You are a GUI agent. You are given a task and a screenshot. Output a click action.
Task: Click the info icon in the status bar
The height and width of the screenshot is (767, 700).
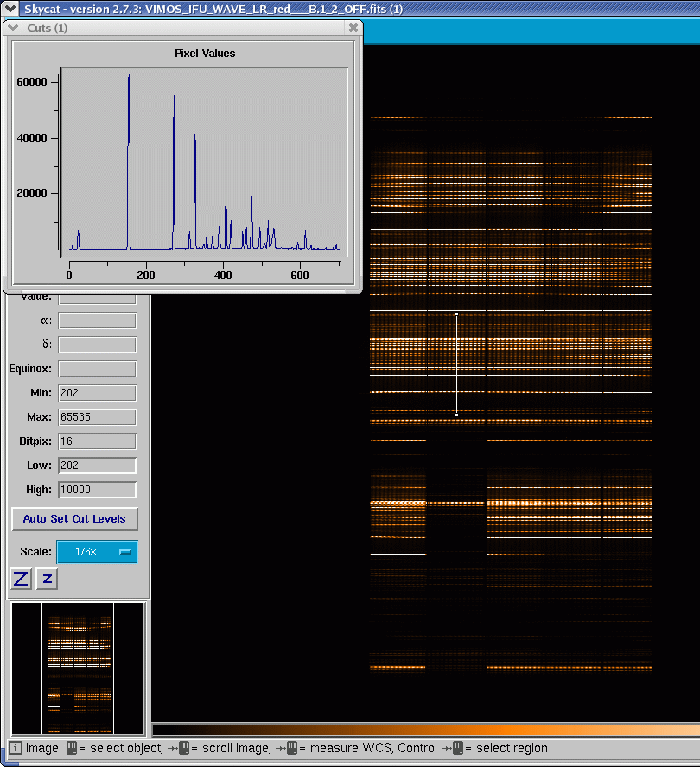(16, 748)
